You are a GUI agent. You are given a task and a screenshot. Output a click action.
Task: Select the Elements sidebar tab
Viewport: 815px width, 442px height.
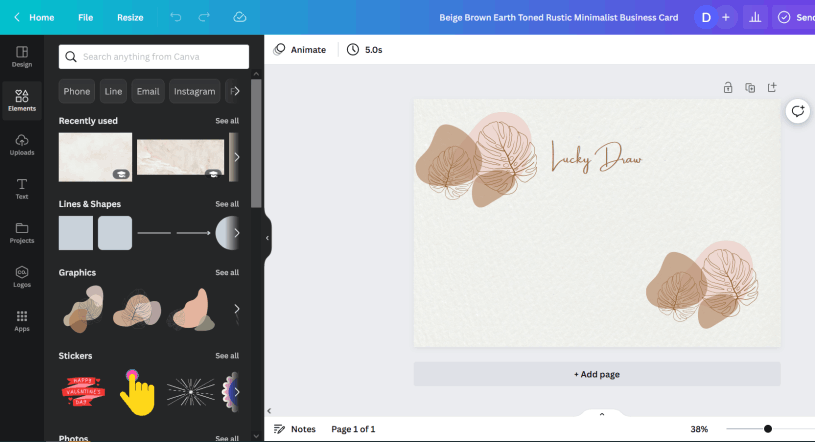(22, 100)
